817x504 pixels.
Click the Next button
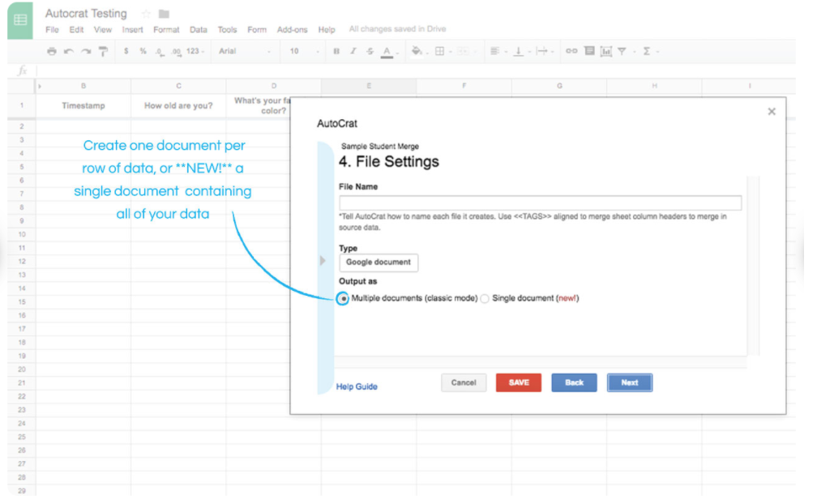click(630, 382)
